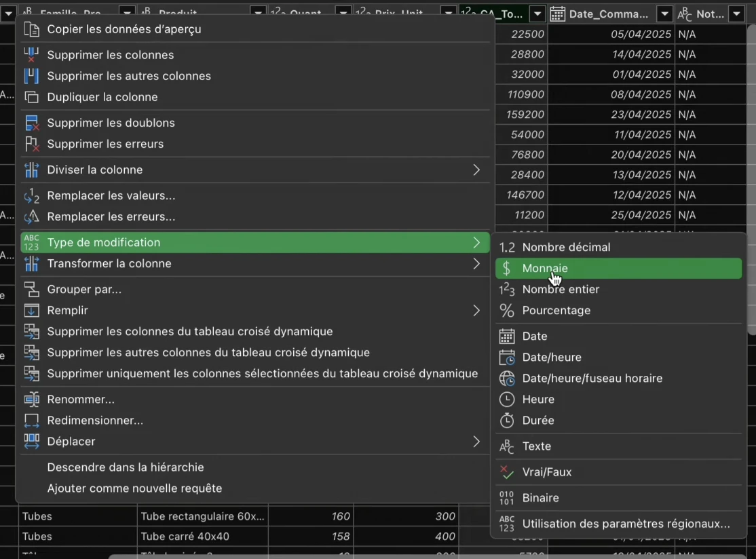Choose the Vrai/Faux data type
Viewport: 756px width, 559px height.
coord(619,472)
